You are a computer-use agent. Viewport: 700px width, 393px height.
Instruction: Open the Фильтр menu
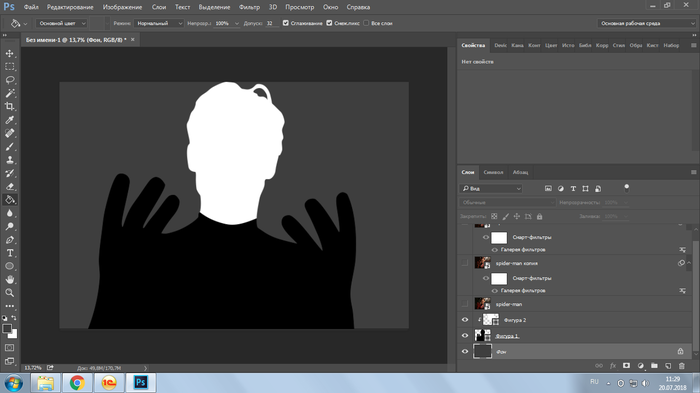click(249, 7)
